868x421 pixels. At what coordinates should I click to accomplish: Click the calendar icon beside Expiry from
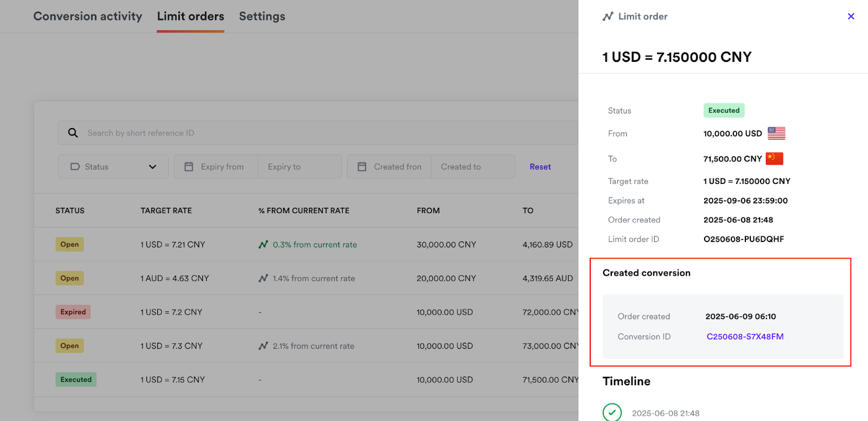(189, 167)
